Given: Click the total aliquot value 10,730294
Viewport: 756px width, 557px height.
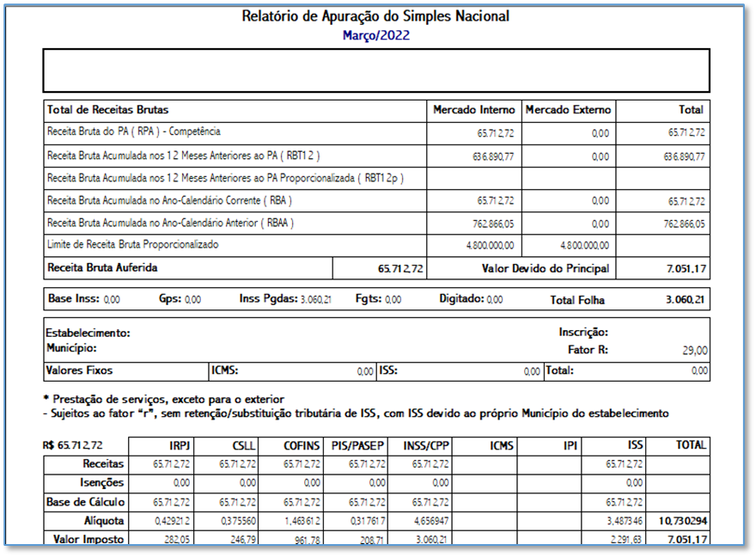Looking at the screenshot, I should click(683, 521).
